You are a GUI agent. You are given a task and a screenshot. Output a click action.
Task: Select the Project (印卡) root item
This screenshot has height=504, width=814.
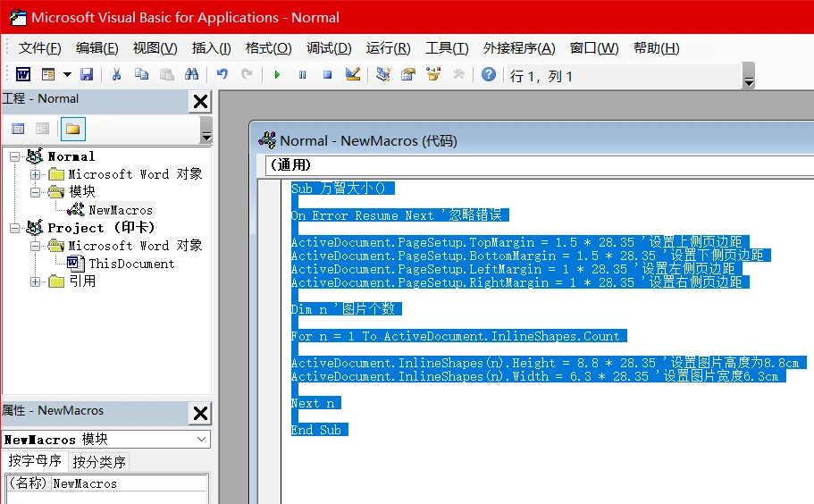click(x=101, y=228)
